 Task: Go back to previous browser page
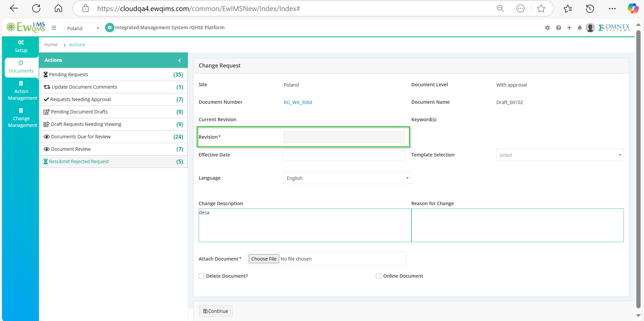[x=14, y=8]
